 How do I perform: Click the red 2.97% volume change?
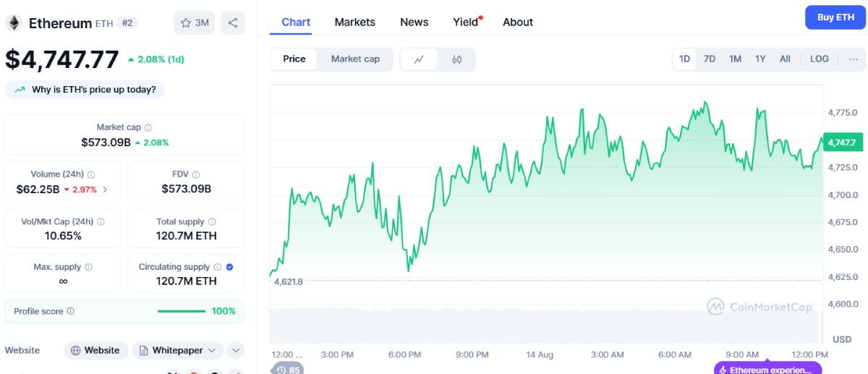[x=80, y=190]
